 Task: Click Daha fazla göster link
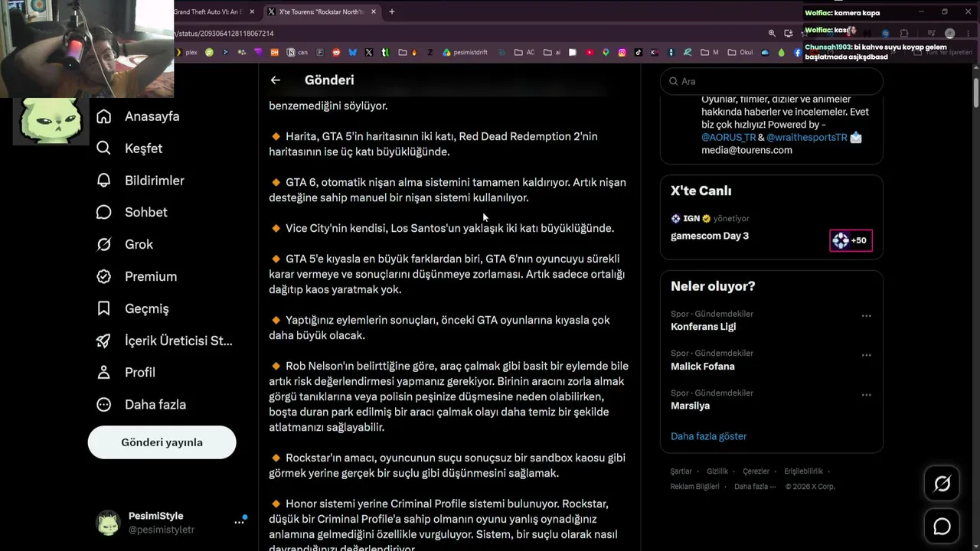click(x=708, y=436)
